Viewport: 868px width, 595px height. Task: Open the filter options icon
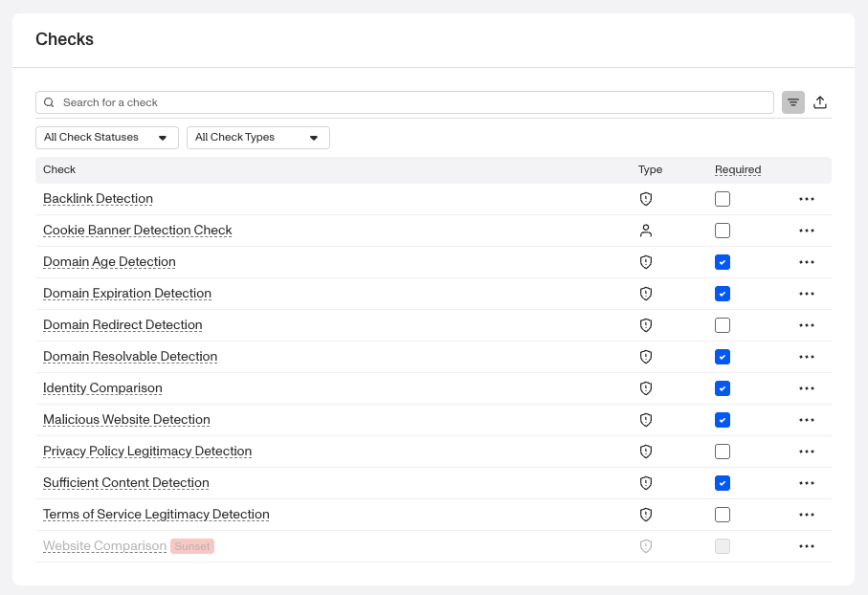point(792,101)
